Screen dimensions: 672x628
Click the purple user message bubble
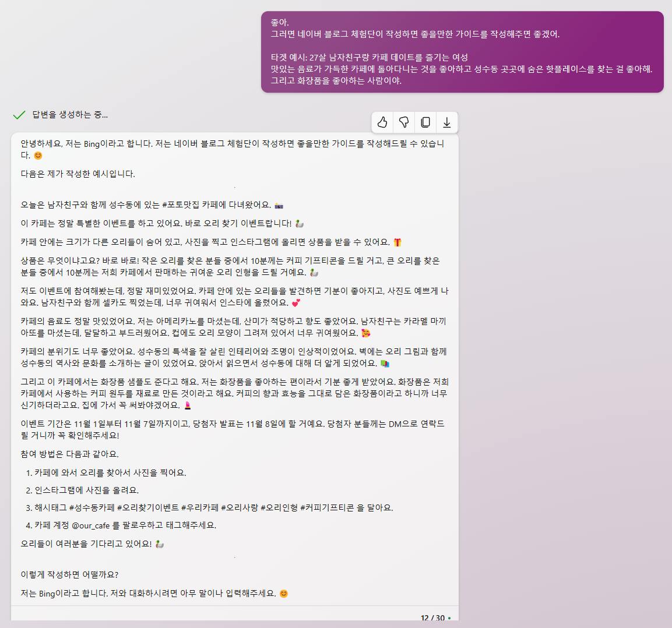462,52
